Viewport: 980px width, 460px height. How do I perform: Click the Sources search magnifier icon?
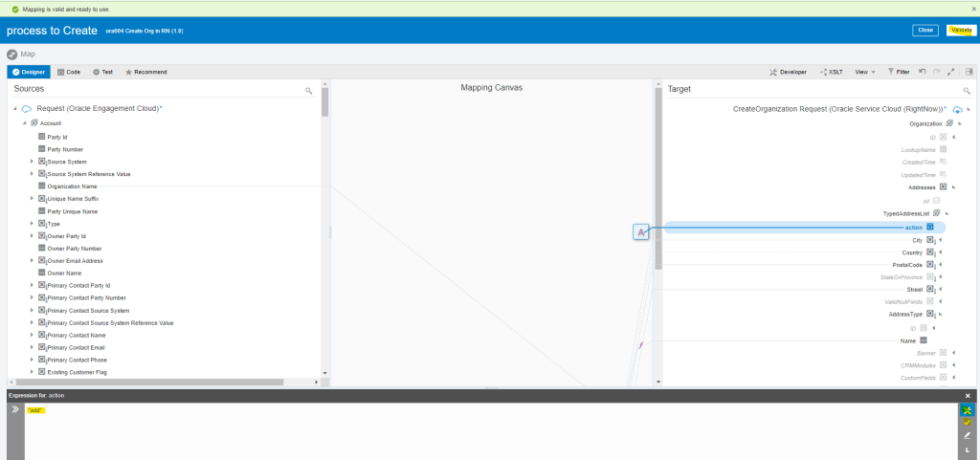(309, 90)
